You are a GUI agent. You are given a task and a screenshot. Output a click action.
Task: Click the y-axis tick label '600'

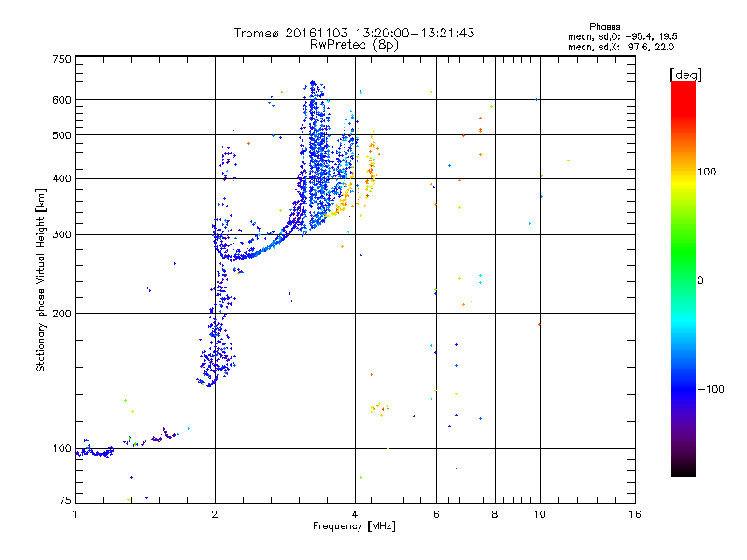point(62,100)
